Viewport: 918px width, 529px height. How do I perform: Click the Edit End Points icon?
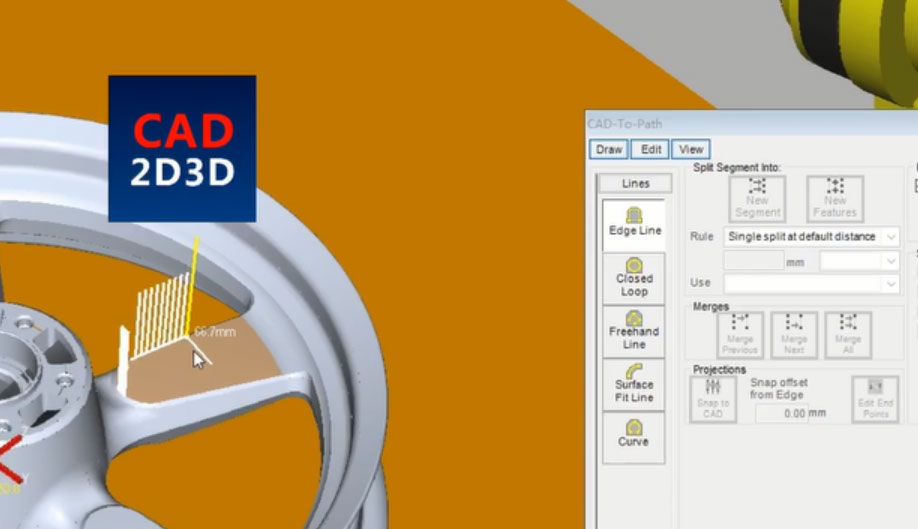pos(875,399)
